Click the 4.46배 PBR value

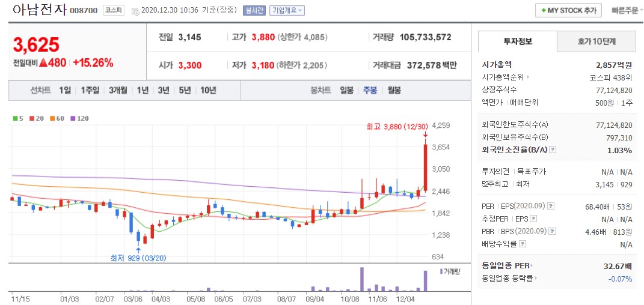[x=598, y=232]
